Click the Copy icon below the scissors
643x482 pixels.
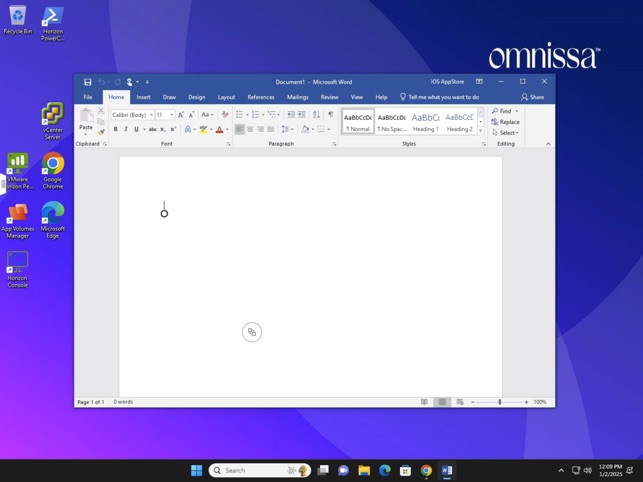[101, 121]
